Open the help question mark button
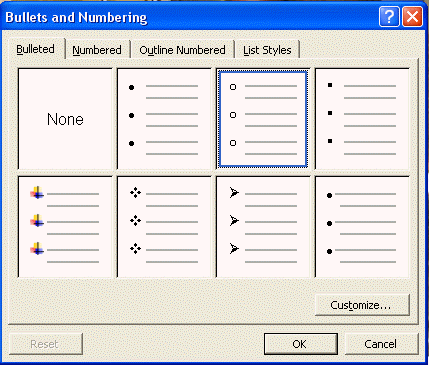Image resolution: width=429 pixels, height=365 pixels. click(x=389, y=16)
